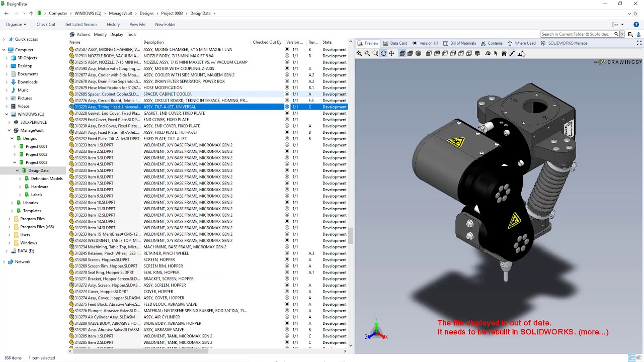The width and height of the screenshot is (644, 362).
Task: Click the Check Out button
Action: [46, 24]
